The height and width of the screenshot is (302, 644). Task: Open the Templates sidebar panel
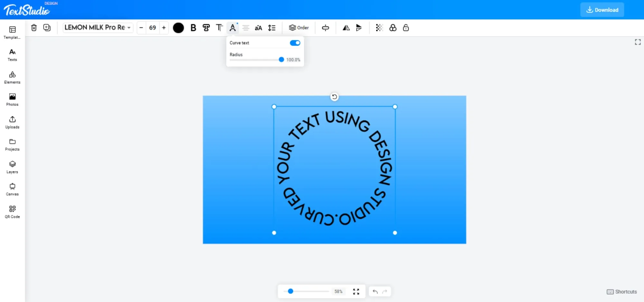pos(12,33)
